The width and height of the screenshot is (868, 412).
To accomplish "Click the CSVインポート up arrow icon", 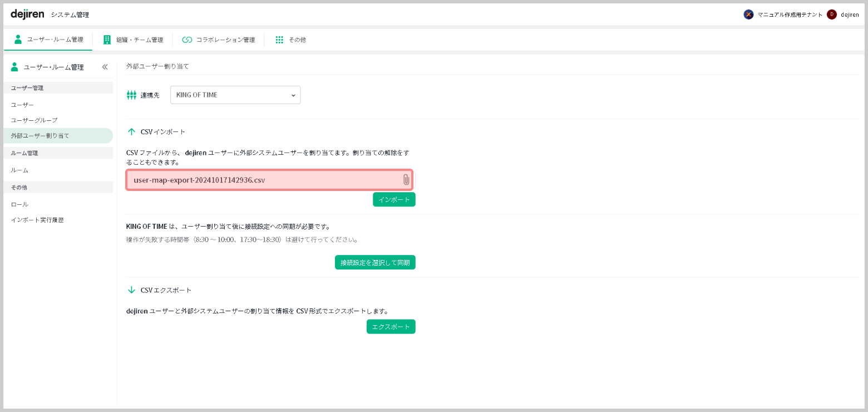I will [x=131, y=132].
